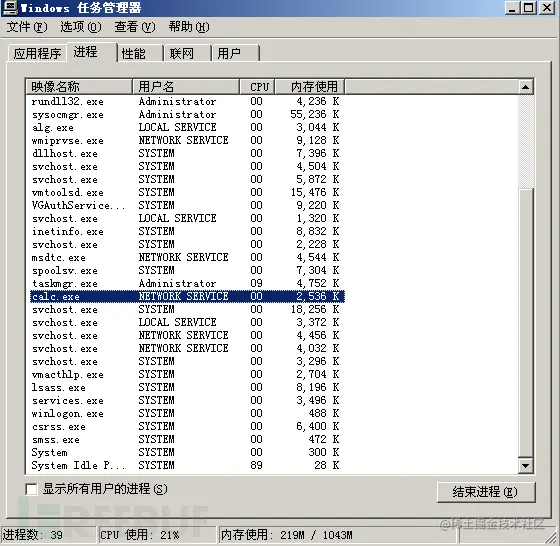This screenshot has height=546, width=560.
Task: Select the VGAuthService process row
Action: point(187,205)
